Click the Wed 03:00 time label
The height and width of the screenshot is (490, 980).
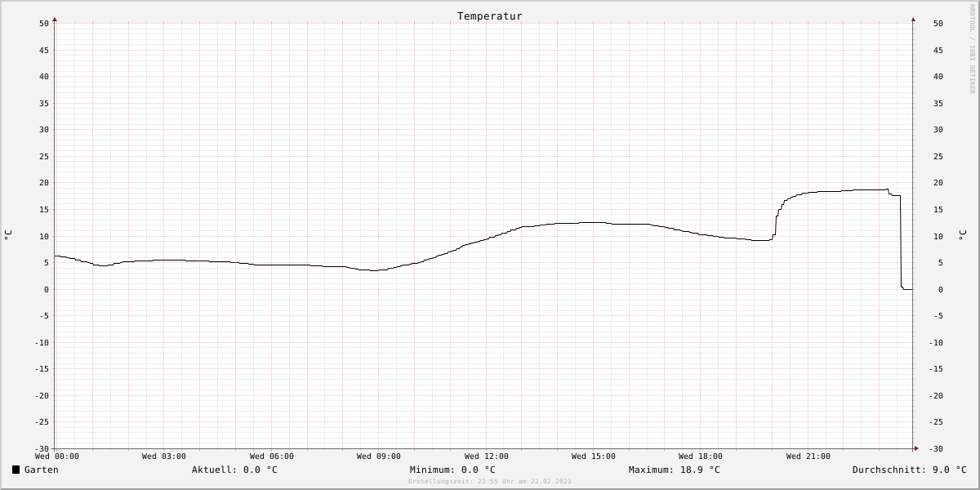(164, 457)
